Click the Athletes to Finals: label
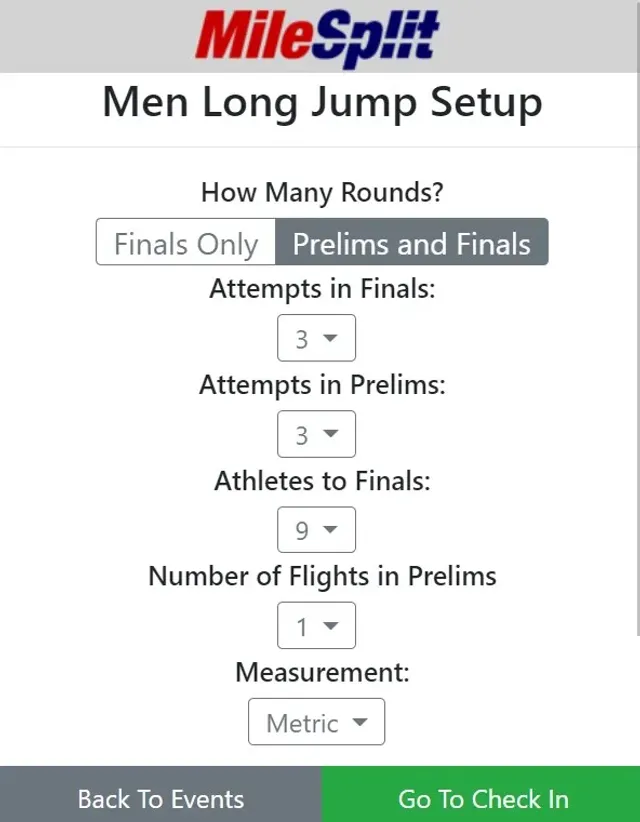The image size is (640, 822). coord(322,481)
